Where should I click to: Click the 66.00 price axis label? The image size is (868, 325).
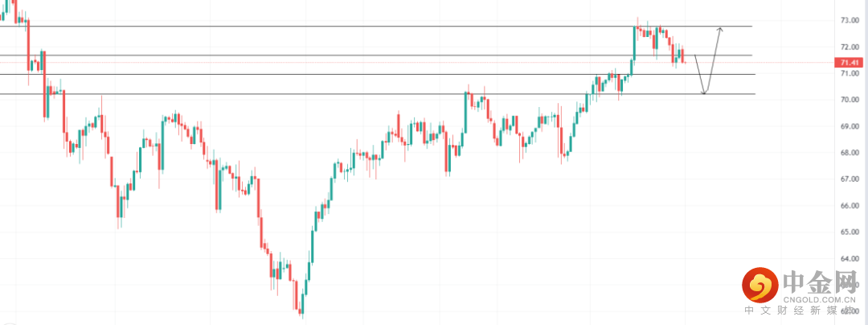[x=850, y=206]
